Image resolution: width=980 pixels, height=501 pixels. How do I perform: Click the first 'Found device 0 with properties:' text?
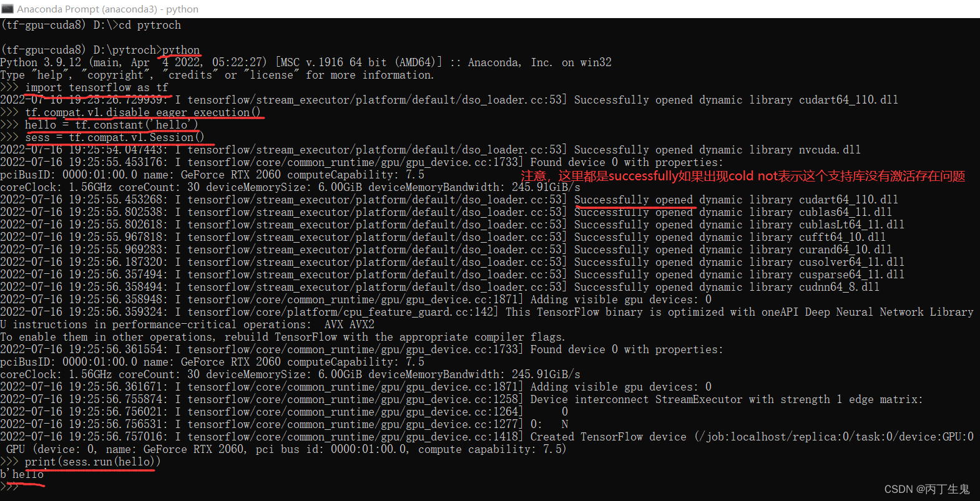point(627,162)
